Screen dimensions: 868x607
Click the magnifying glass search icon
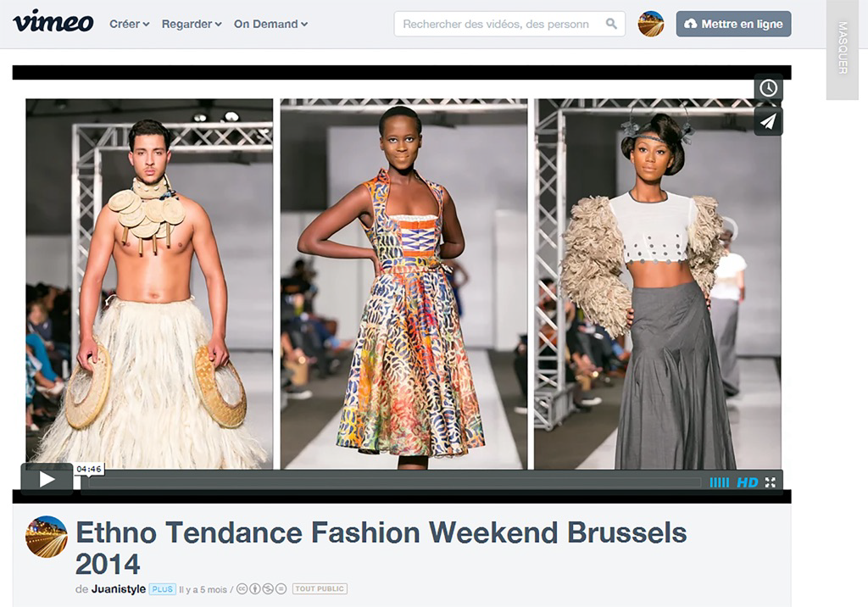pyautogui.click(x=611, y=23)
